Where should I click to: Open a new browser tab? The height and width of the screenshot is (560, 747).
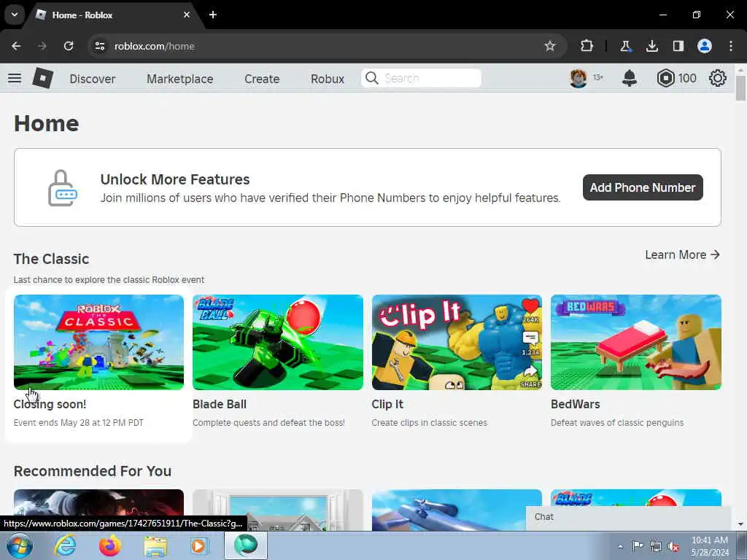pyautogui.click(x=213, y=15)
